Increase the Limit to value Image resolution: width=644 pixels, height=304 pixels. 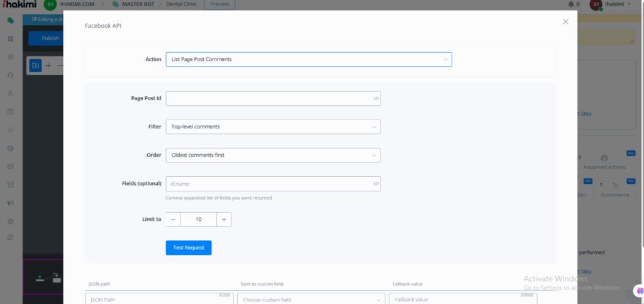pyautogui.click(x=224, y=219)
